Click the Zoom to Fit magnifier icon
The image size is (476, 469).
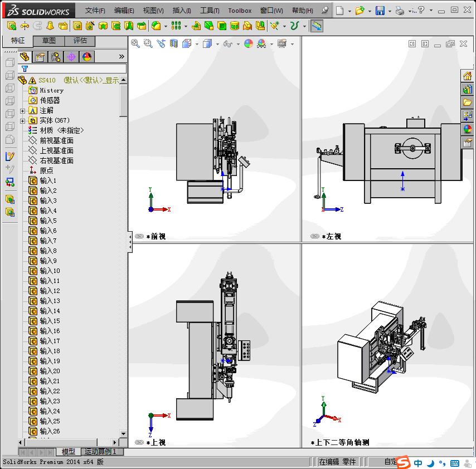[x=135, y=43]
